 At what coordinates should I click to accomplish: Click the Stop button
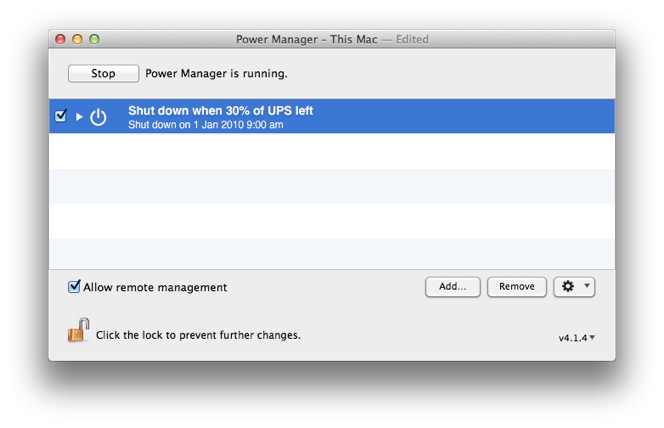click(x=103, y=73)
